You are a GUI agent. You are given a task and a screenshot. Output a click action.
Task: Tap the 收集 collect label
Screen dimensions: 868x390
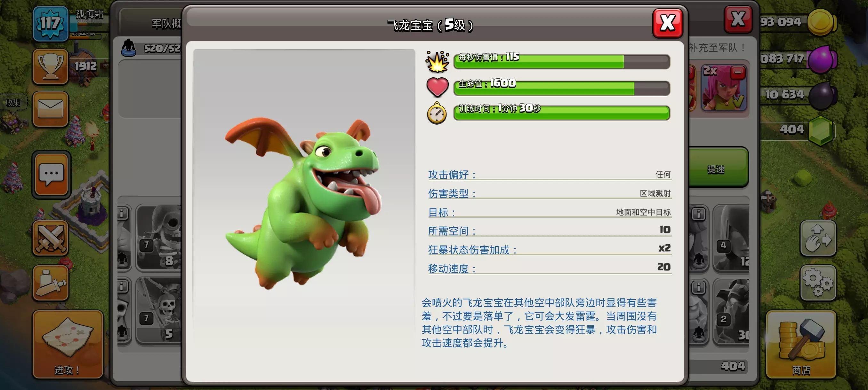pyautogui.click(x=13, y=103)
